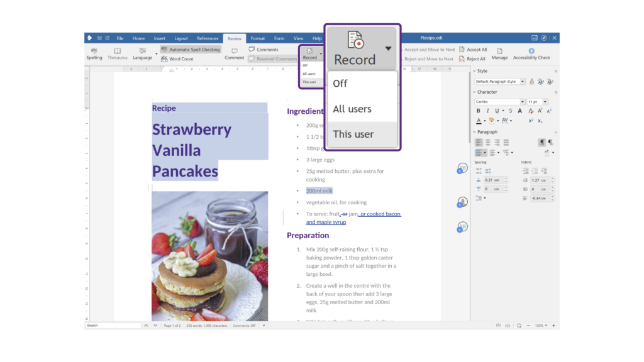The height and width of the screenshot is (362, 644).
Task: Apply Bold in the sidebar Character panel
Action: coord(478,111)
